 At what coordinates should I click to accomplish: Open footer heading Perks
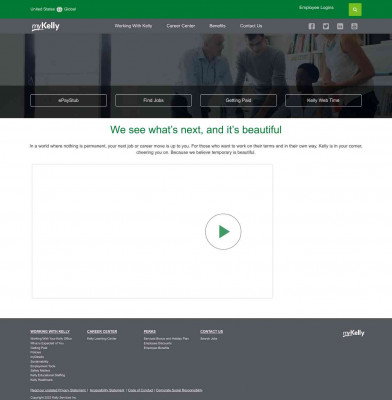click(150, 332)
